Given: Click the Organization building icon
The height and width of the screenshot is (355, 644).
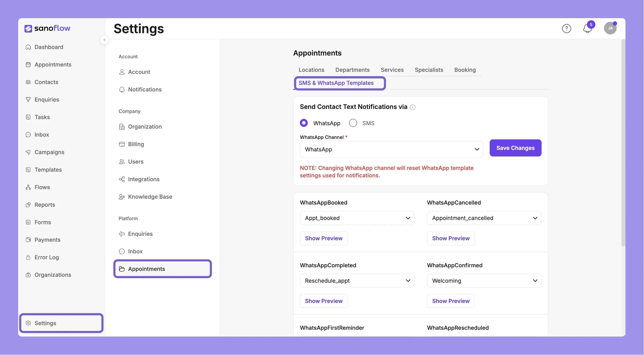Looking at the screenshot, I should [x=122, y=127].
